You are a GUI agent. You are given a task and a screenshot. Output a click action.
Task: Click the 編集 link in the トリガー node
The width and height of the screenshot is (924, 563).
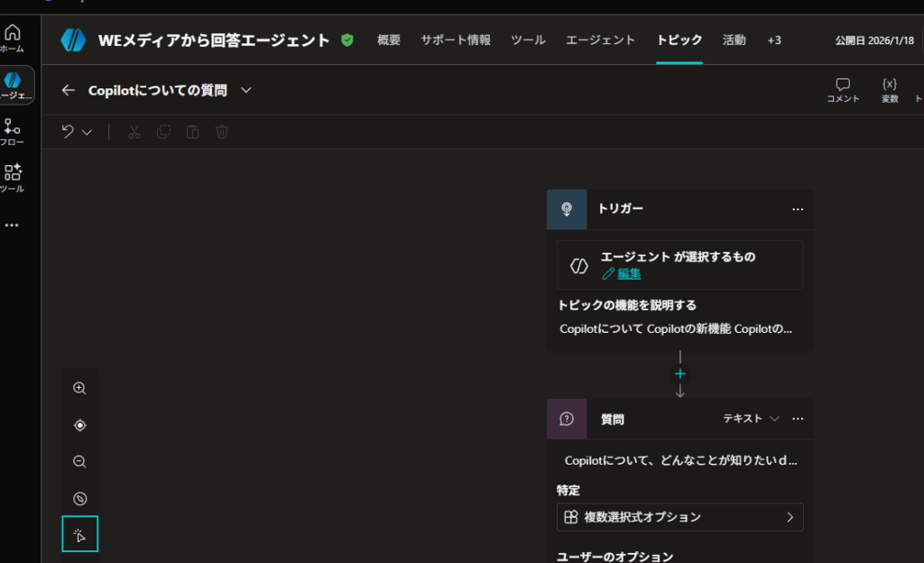(627, 274)
